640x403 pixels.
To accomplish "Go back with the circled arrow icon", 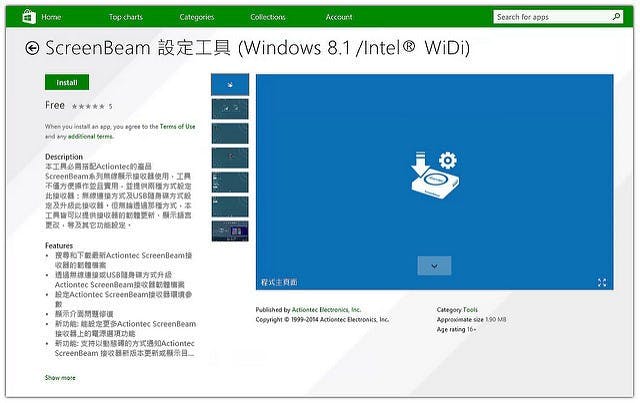I will tap(32, 48).
